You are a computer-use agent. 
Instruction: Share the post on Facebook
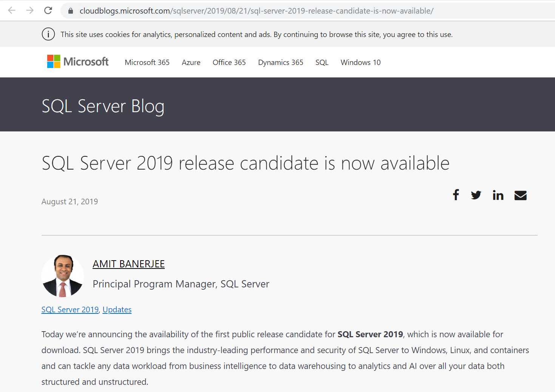click(x=456, y=195)
